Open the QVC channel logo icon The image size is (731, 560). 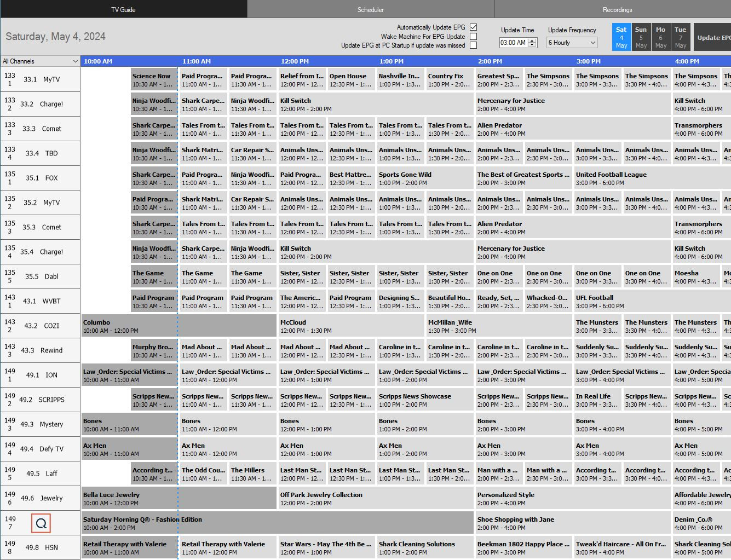41,523
